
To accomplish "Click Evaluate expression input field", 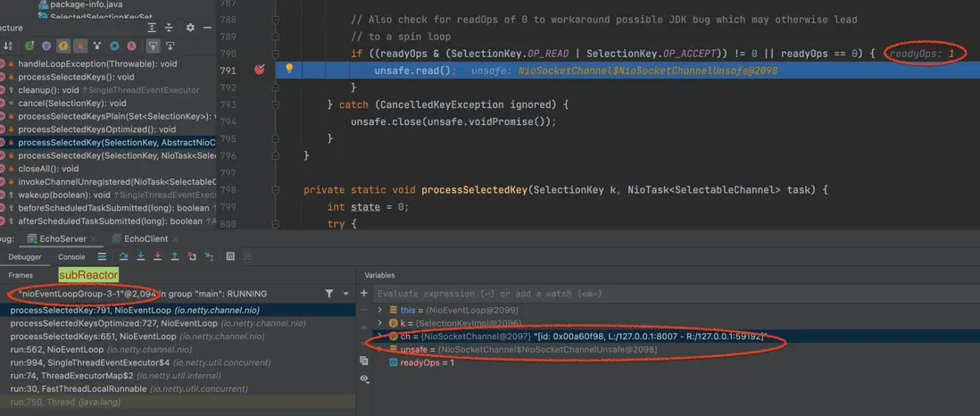I will point(675,294).
